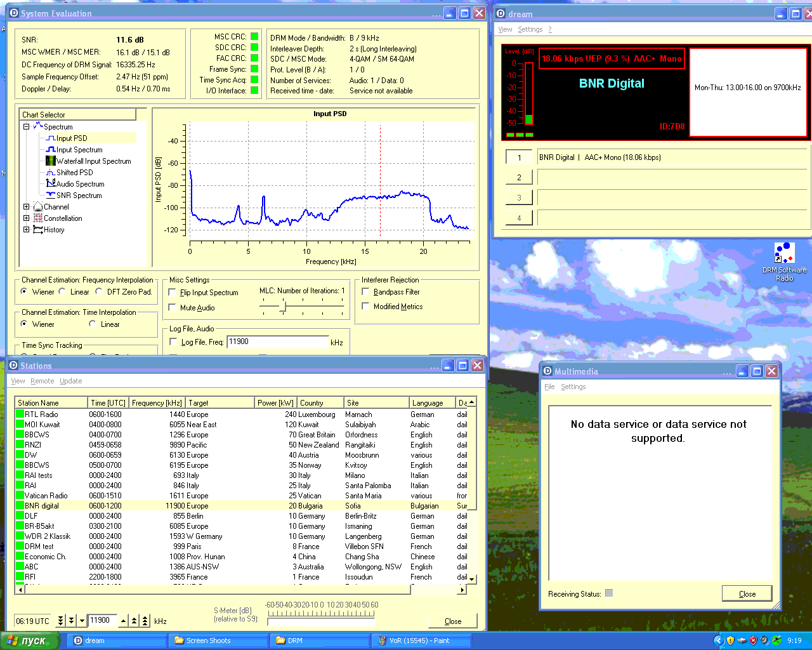This screenshot has height=650, width=812.
Task: Open the Settings menu in dream window
Action: click(x=530, y=29)
